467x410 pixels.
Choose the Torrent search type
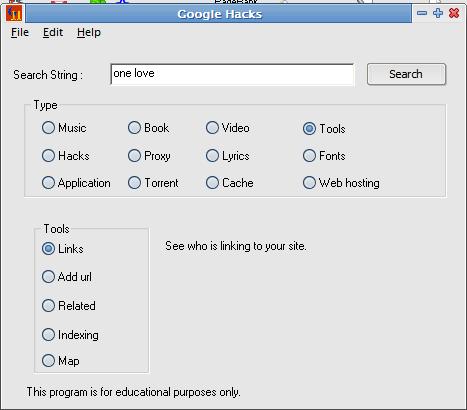click(153, 183)
